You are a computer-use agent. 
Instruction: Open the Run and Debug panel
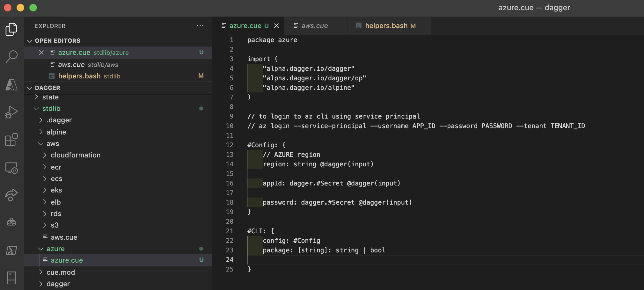pos(12,112)
